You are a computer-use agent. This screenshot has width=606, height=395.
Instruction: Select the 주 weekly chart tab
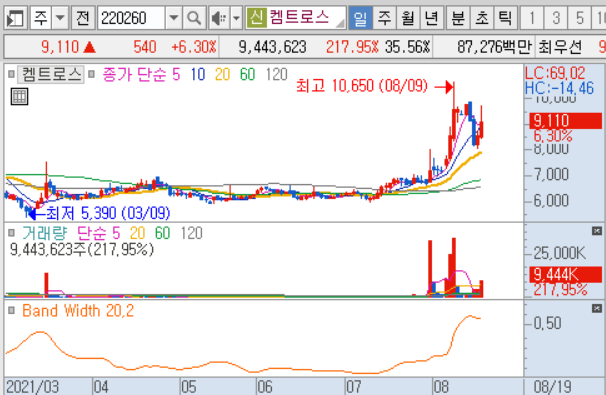tap(384, 18)
